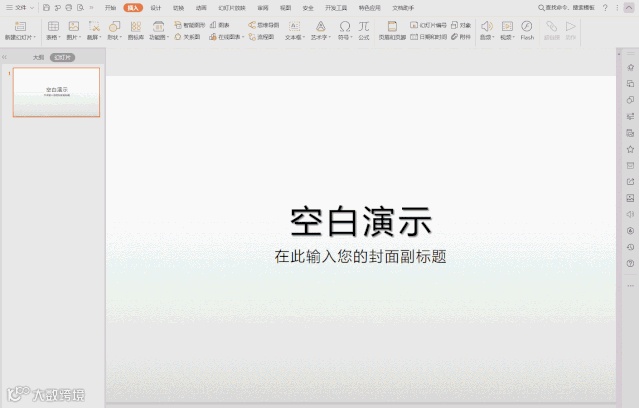Click the Save icon in quick access toolbar
Screen dimensions: 639x408
coord(46,8)
